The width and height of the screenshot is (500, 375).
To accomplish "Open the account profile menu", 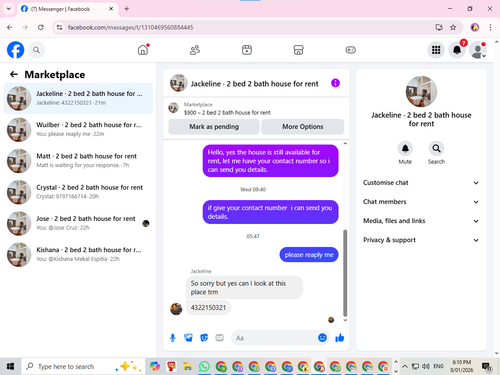I will tap(478, 50).
